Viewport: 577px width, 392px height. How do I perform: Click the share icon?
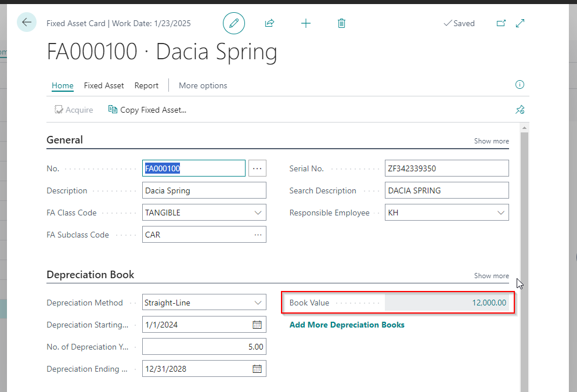269,23
